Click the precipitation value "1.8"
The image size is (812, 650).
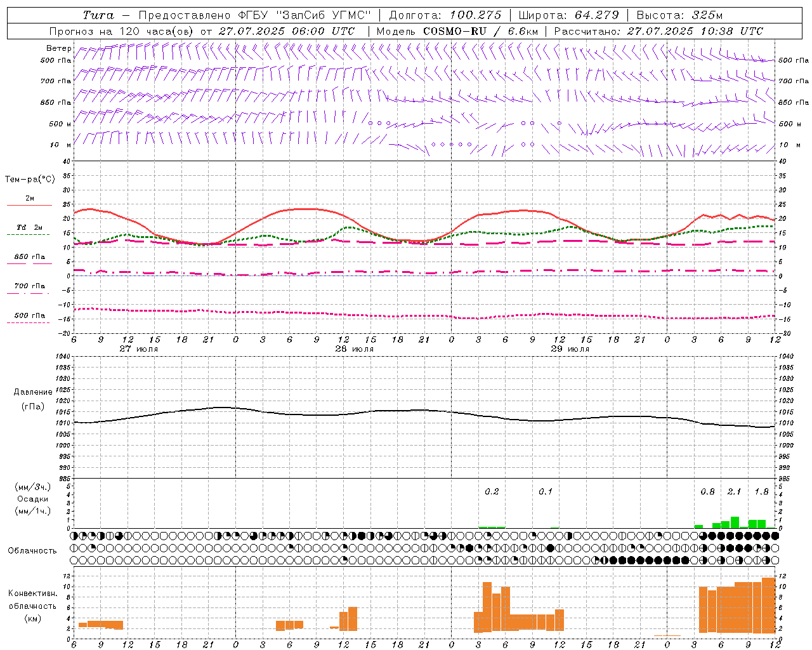coord(761,492)
